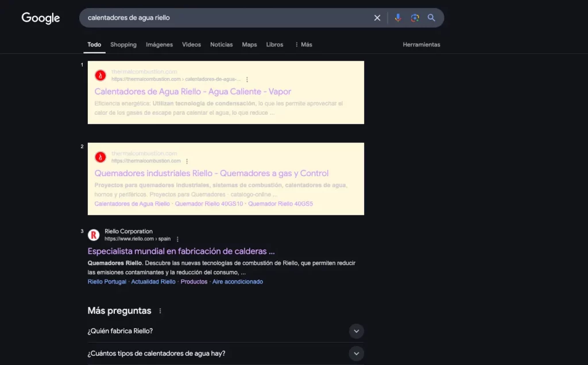Expand the '¿Quién fabrica Riello?' question chevron
This screenshot has width=588, height=365.
tap(356, 331)
